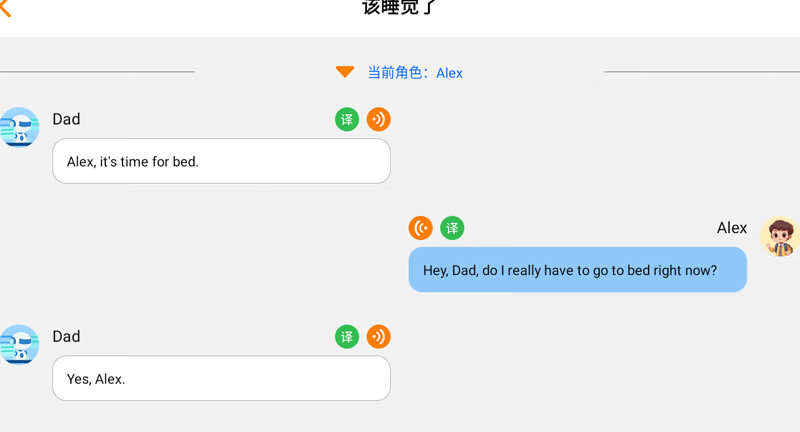Tap Alex's boy avatar
The image size is (800, 432).
(x=779, y=237)
